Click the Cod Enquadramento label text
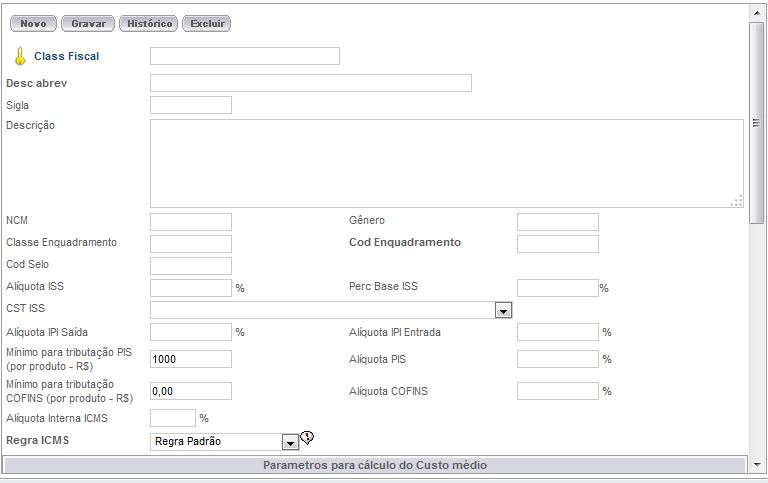 click(405, 242)
